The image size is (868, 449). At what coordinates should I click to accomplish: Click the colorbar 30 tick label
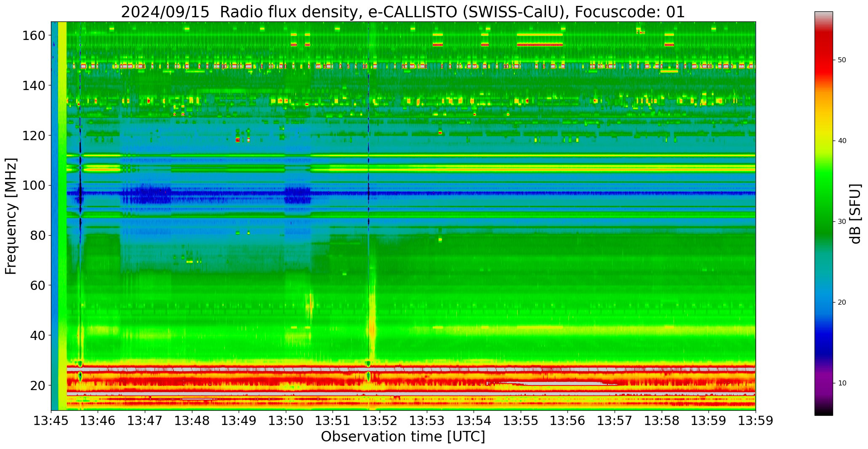842,222
